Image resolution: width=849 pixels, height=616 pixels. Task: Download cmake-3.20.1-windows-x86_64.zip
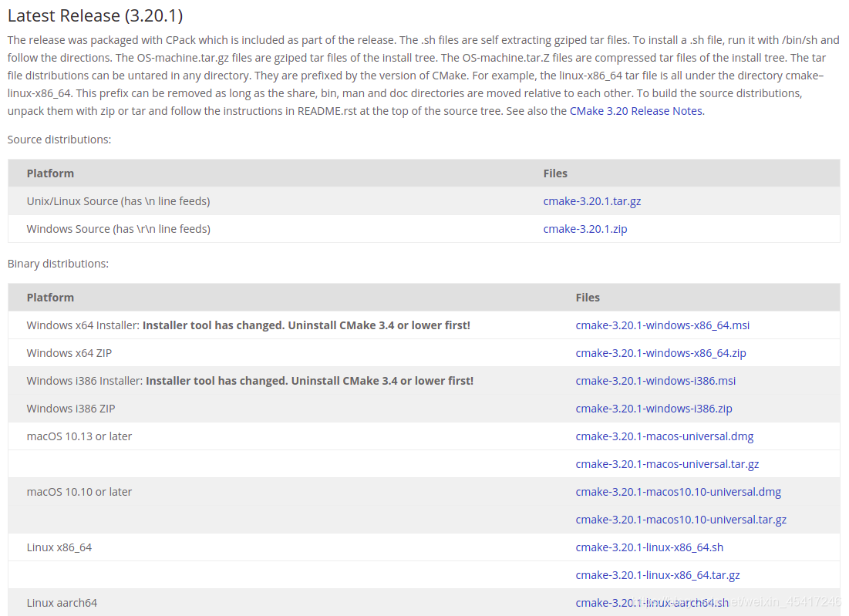click(x=661, y=353)
